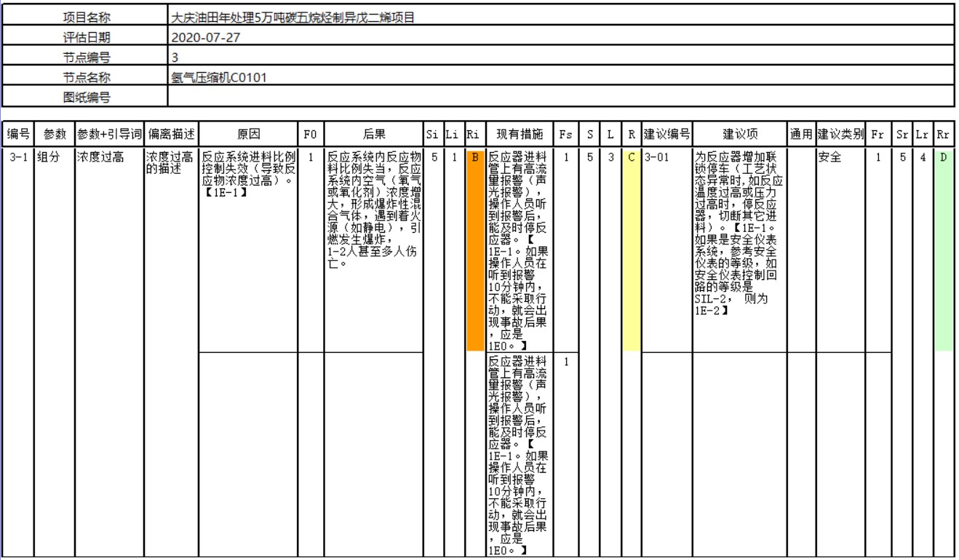
Task: Select the 浓度过高的描述 deviation cell
Action: click(170, 353)
